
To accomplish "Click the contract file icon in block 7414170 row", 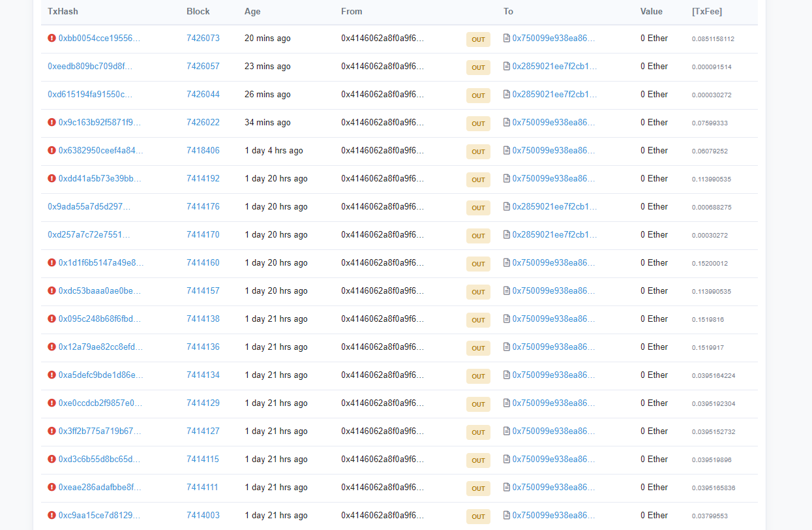I will tap(507, 234).
